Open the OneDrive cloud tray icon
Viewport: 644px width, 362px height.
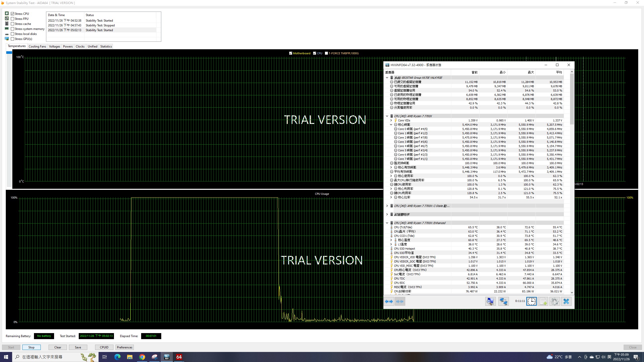(592, 357)
